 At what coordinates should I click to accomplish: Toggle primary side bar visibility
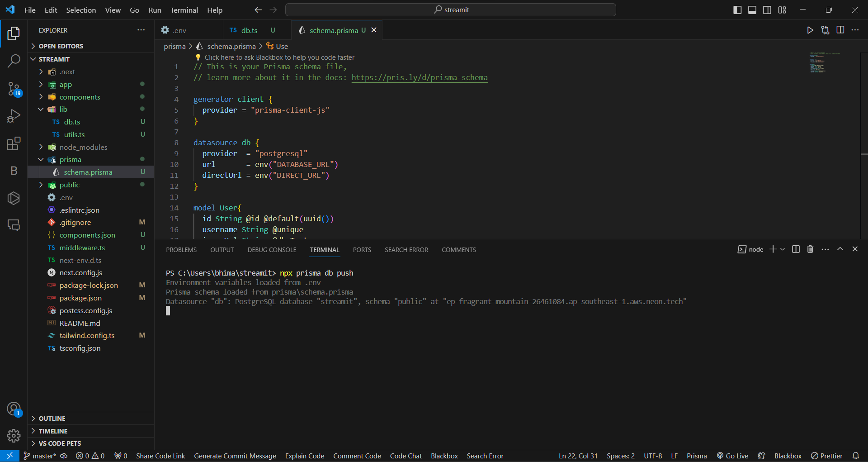click(x=737, y=10)
